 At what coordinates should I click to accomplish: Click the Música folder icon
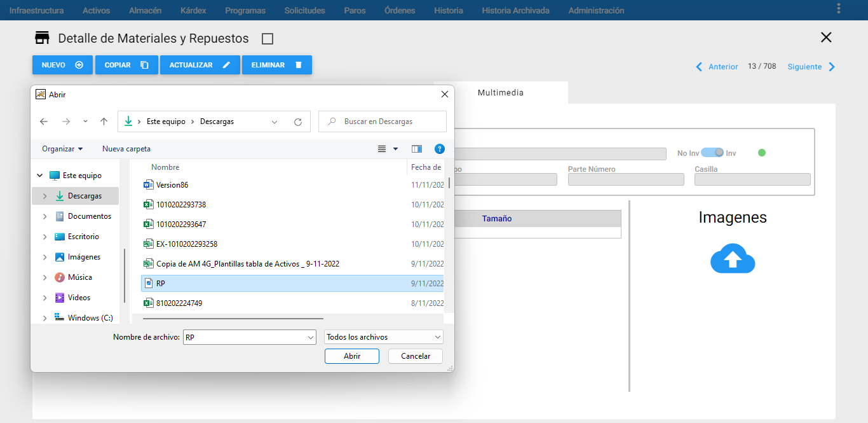60,277
